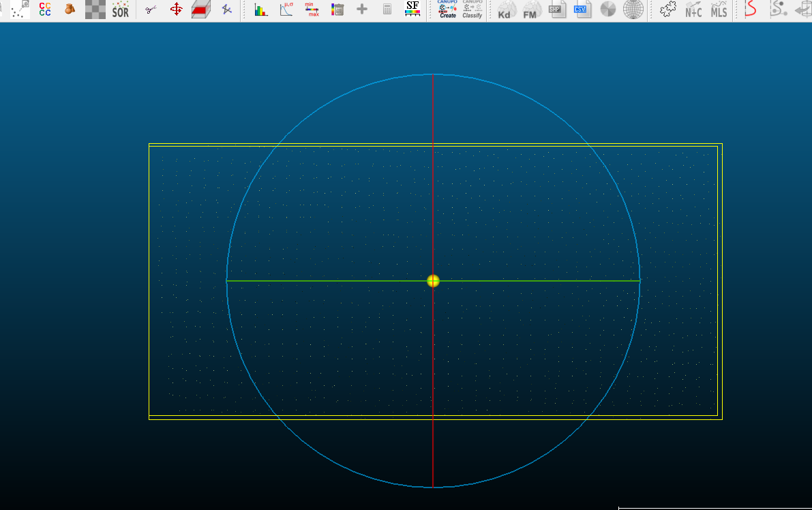Open the scalar field color scale editor
This screenshot has height=510, width=812.
412,10
